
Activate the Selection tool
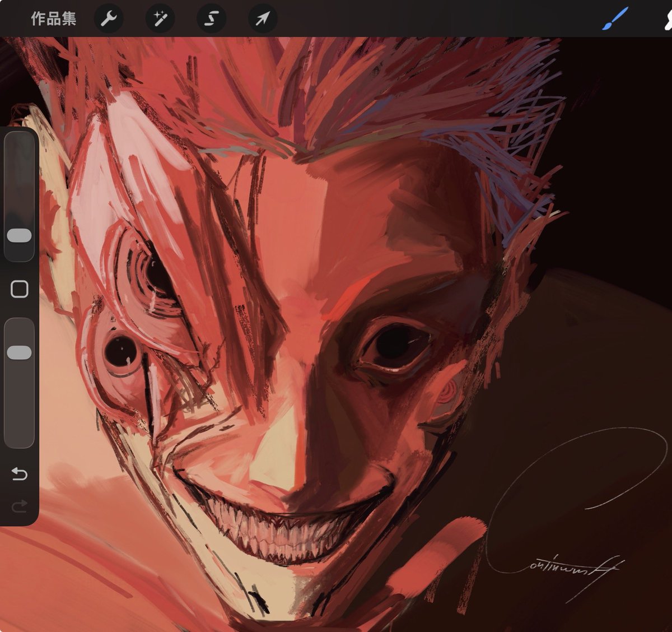(x=211, y=19)
